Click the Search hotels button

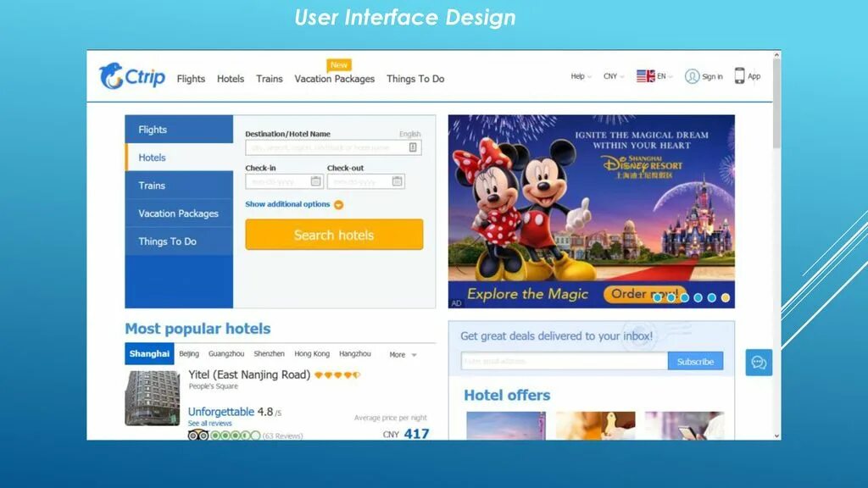click(x=334, y=235)
